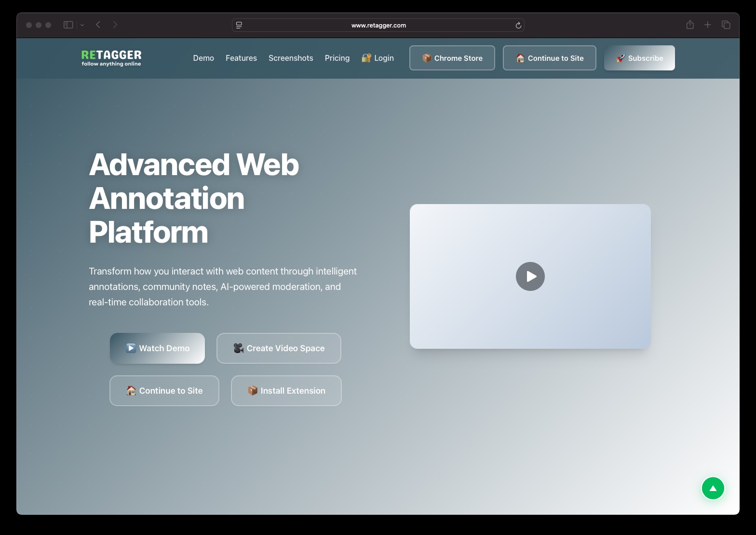Click the URL address field
Viewport: 756px width, 535px height.
(378, 26)
